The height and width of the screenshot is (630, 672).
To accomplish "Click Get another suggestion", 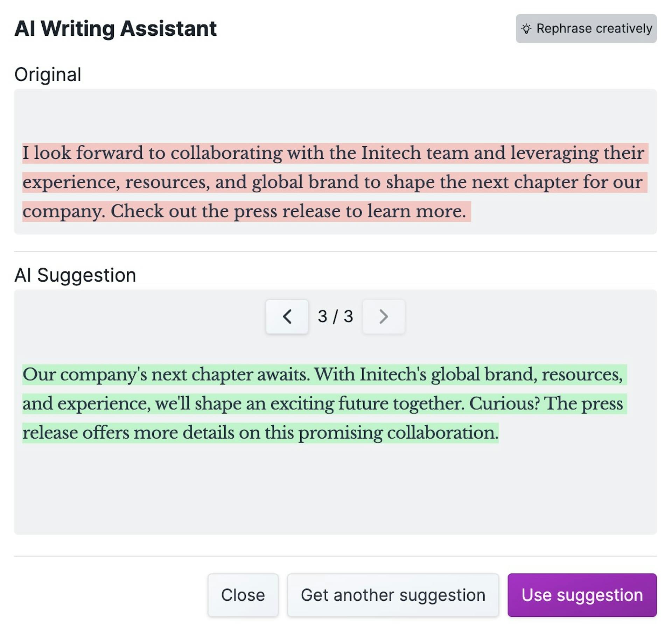I will 393,595.
